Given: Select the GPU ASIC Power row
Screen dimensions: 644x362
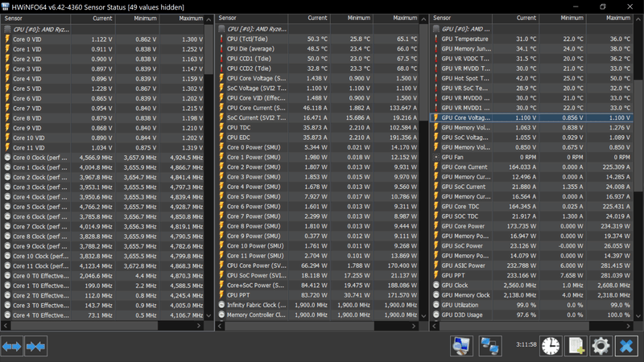Looking at the screenshot, I should click(x=531, y=265).
